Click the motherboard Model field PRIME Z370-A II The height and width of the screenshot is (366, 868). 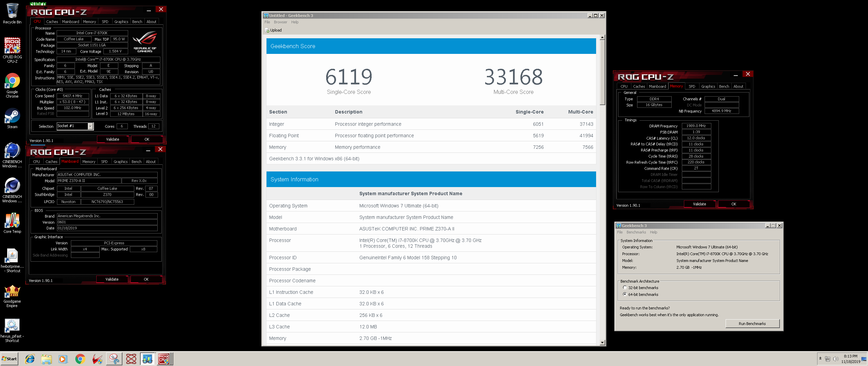89,181
